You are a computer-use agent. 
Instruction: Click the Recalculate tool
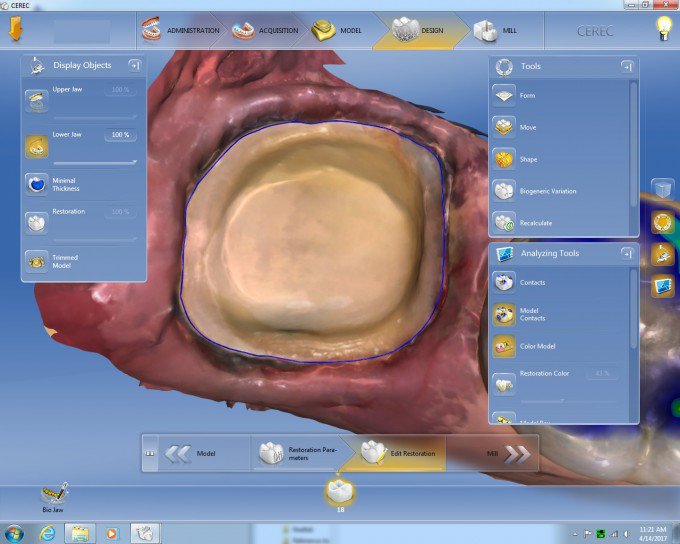pos(504,223)
